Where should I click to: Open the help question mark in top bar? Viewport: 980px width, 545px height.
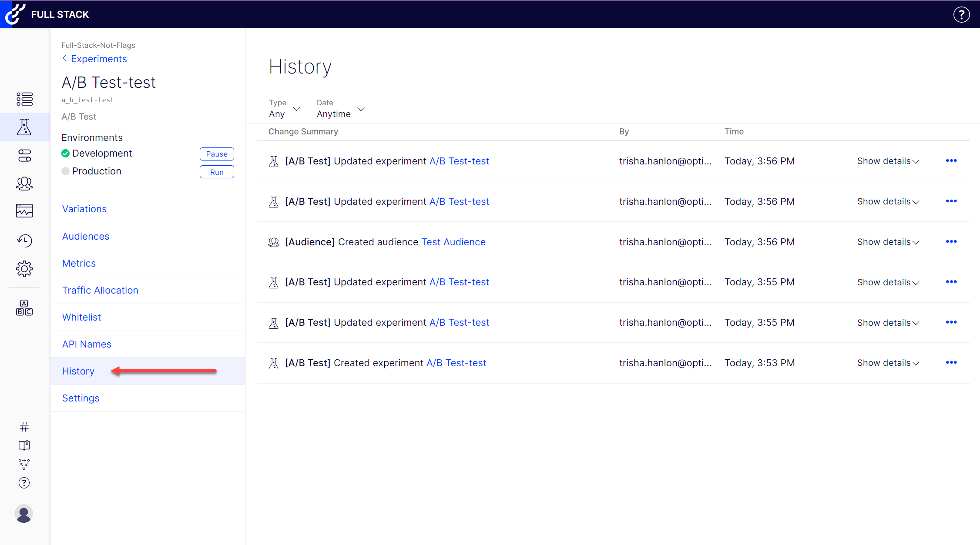pyautogui.click(x=961, y=14)
